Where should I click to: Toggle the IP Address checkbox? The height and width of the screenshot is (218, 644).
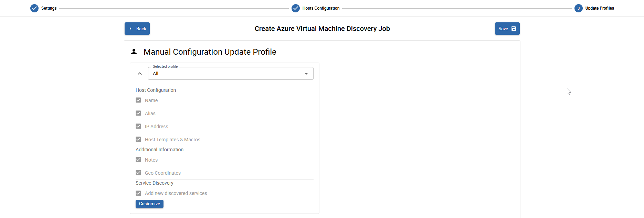click(x=138, y=126)
